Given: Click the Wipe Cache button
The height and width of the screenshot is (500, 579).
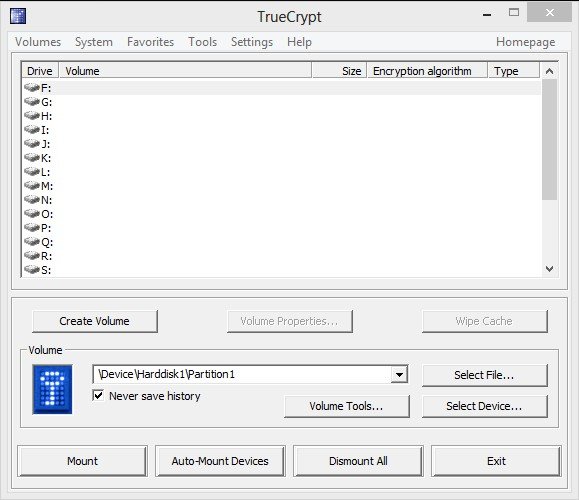Looking at the screenshot, I should [484, 321].
